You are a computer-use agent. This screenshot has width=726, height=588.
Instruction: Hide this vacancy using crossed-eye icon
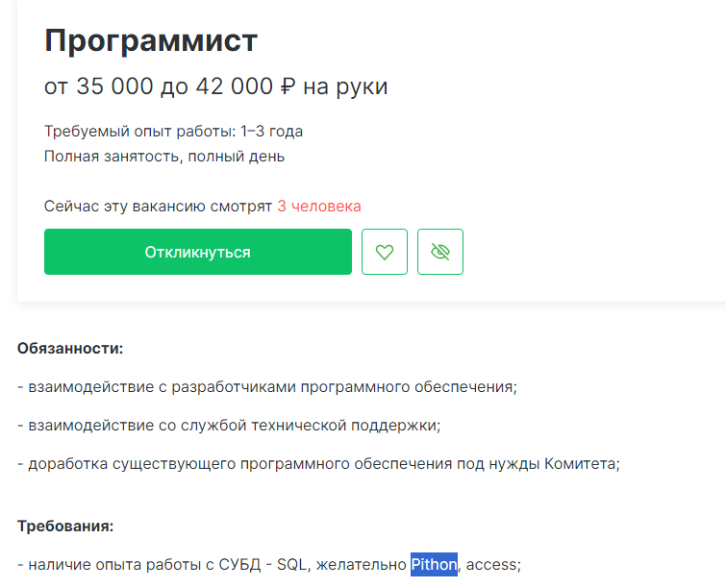click(440, 252)
